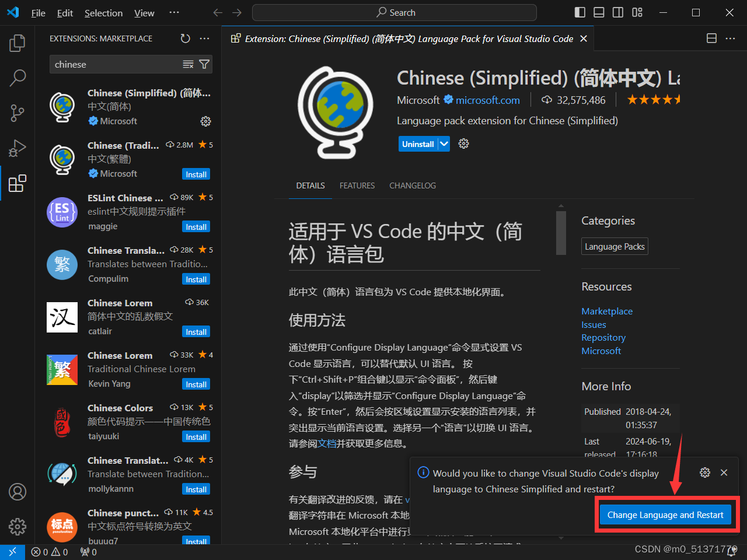
Task: Open the Run and Debug view
Action: (x=18, y=148)
